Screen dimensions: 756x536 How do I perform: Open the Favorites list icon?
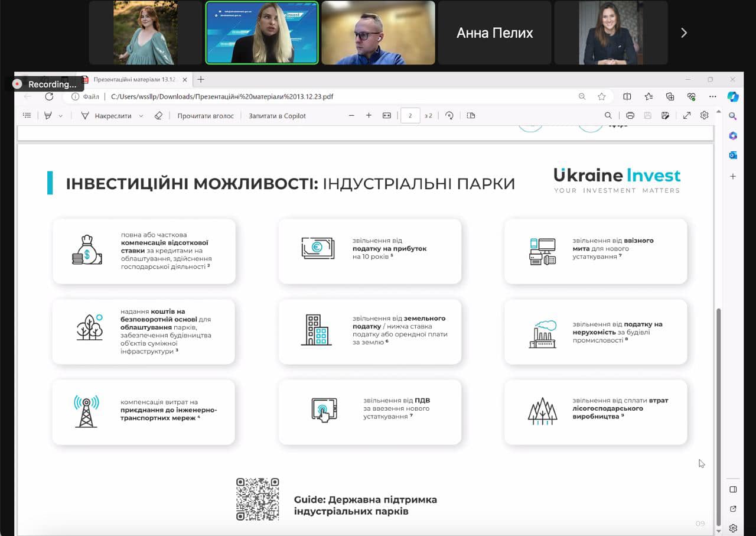tap(649, 96)
